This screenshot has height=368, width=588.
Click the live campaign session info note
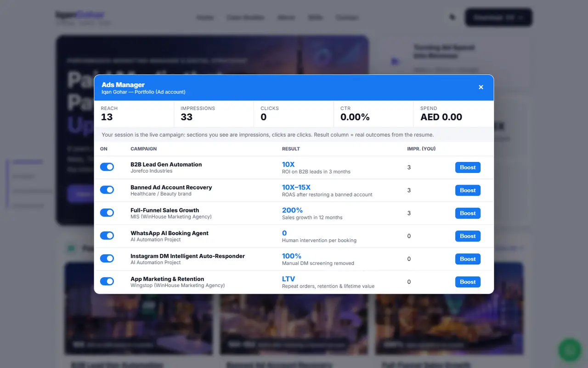(x=268, y=135)
